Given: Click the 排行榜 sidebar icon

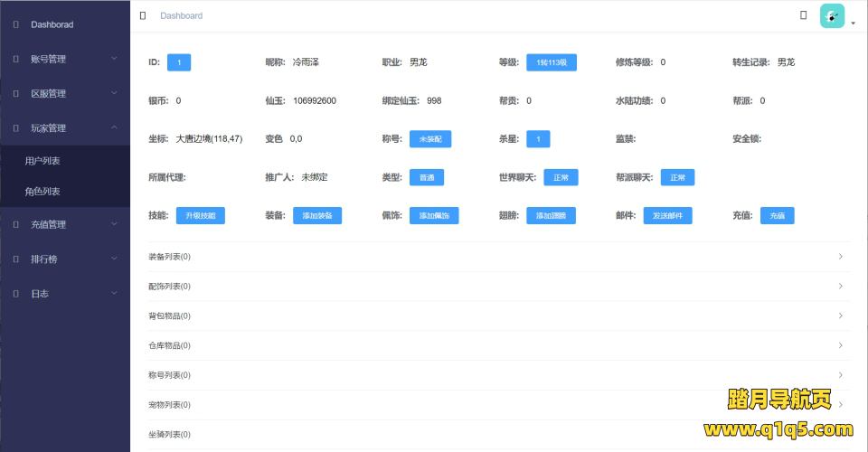Looking at the screenshot, I should (15, 259).
